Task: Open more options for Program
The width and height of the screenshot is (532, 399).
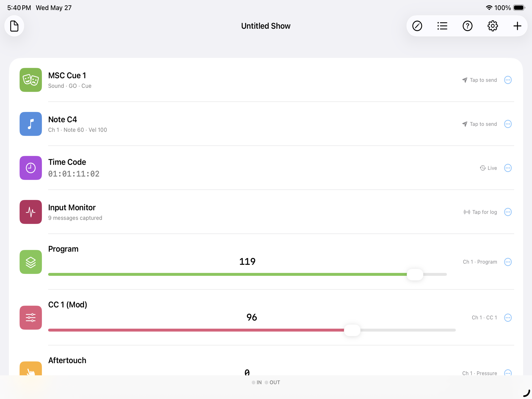Action: [x=508, y=262]
